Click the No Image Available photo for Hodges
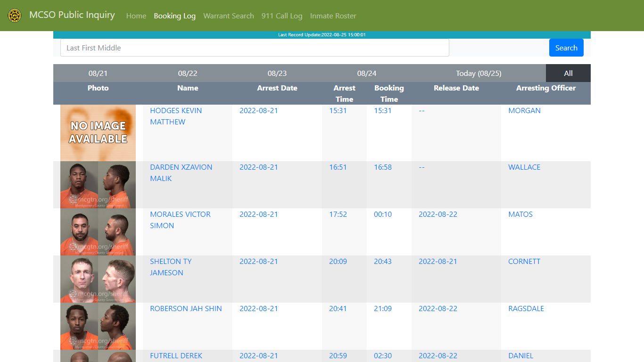 (x=98, y=133)
